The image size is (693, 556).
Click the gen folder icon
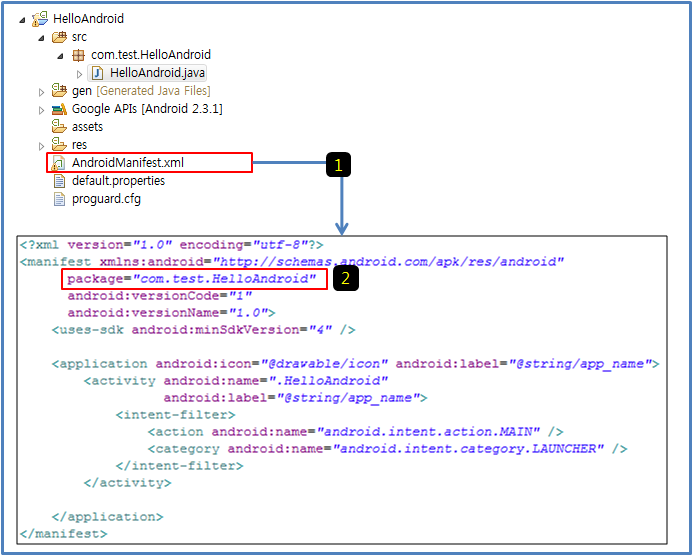(x=59, y=91)
